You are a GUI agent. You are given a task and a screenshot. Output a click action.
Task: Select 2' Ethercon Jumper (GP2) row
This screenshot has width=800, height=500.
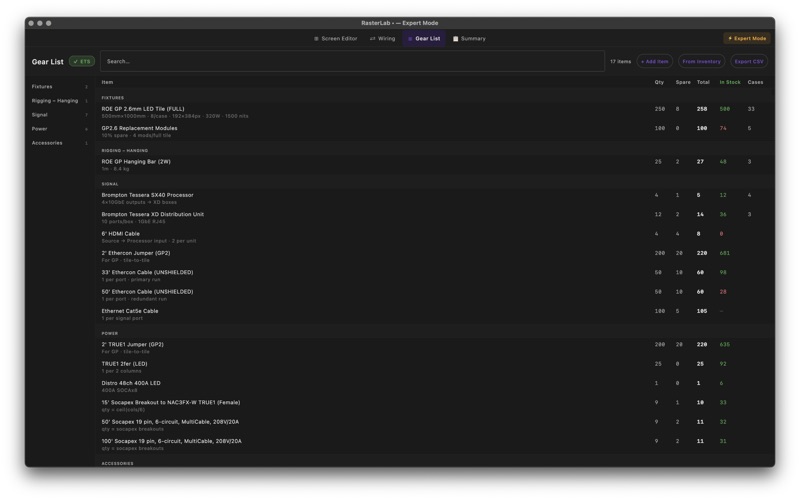pyautogui.click(x=435, y=257)
